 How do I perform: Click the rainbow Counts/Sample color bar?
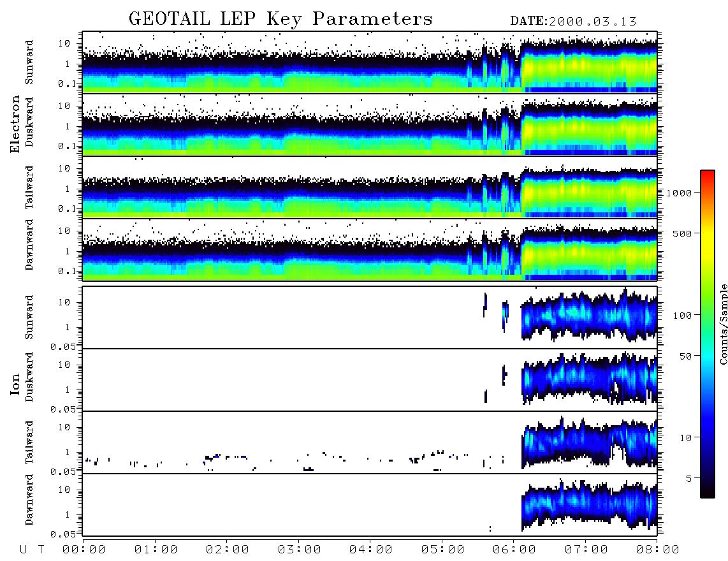point(708,334)
